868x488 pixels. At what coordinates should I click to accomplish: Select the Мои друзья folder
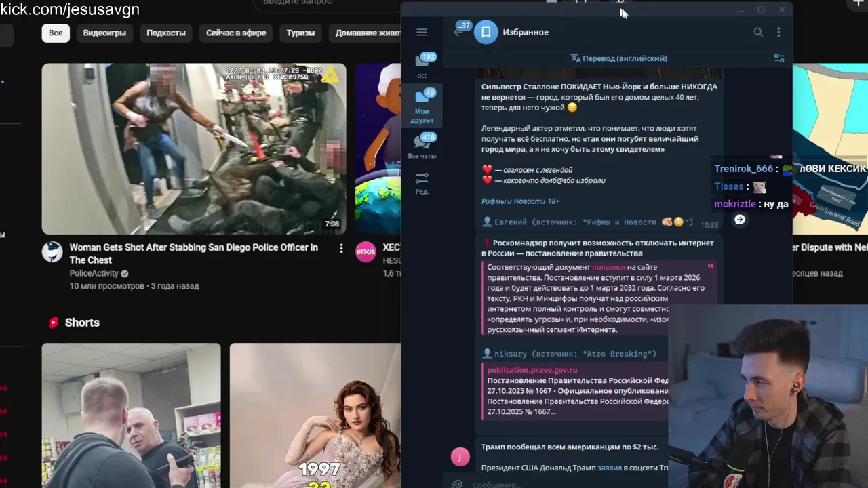pyautogui.click(x=422, y=106)
